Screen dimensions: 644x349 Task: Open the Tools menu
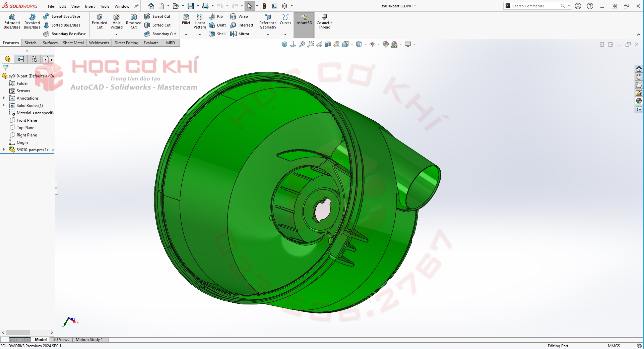pos(105,6)
